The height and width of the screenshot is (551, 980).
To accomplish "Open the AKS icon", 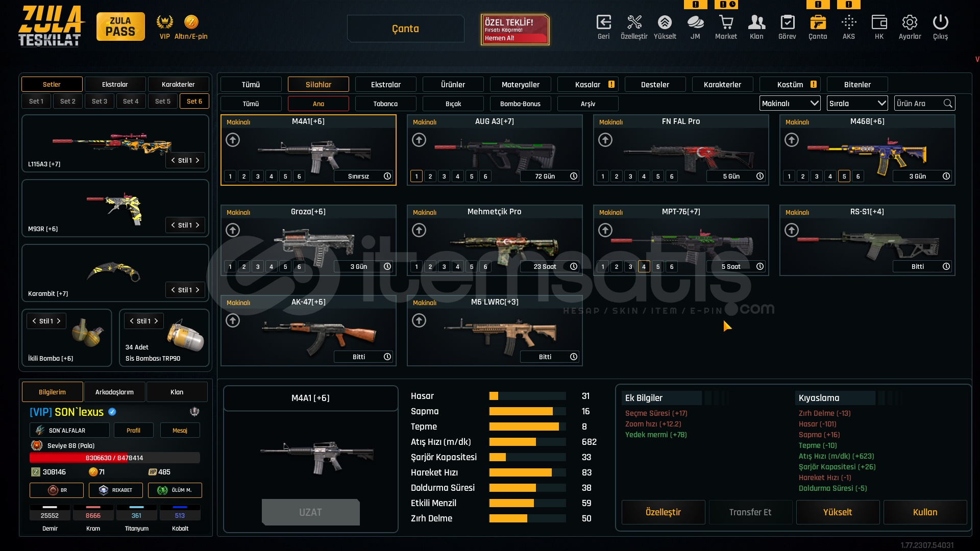I will (848, 22).
